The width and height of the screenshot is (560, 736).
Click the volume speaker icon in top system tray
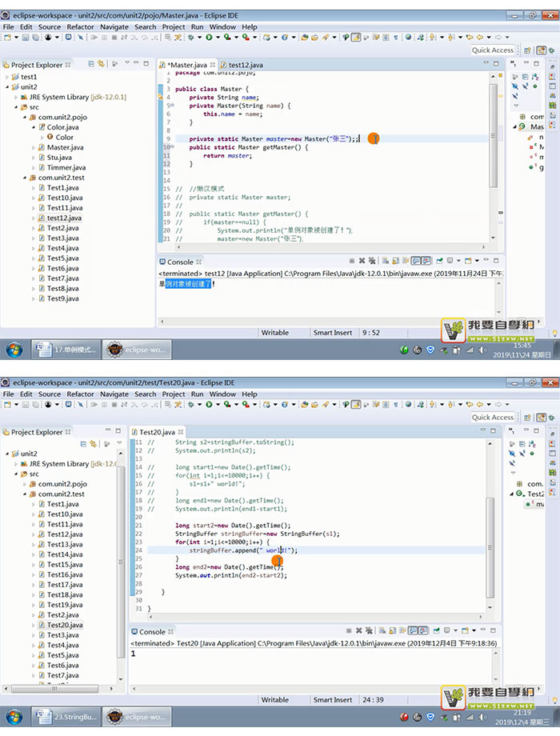coord(482,350)
